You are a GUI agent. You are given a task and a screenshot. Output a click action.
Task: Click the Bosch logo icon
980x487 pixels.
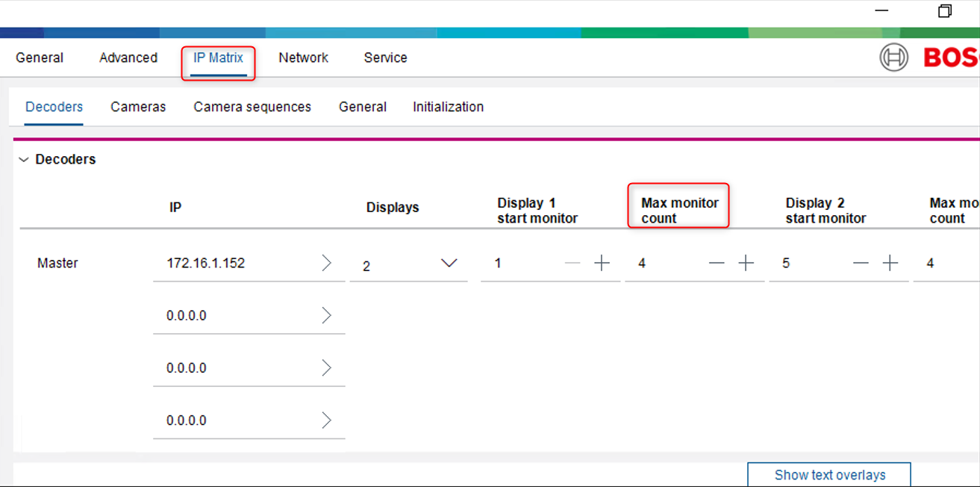(893, 58)
